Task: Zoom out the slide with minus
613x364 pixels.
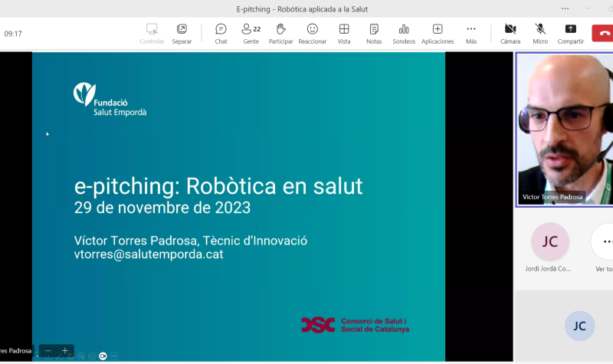Action: coord(48,351)
